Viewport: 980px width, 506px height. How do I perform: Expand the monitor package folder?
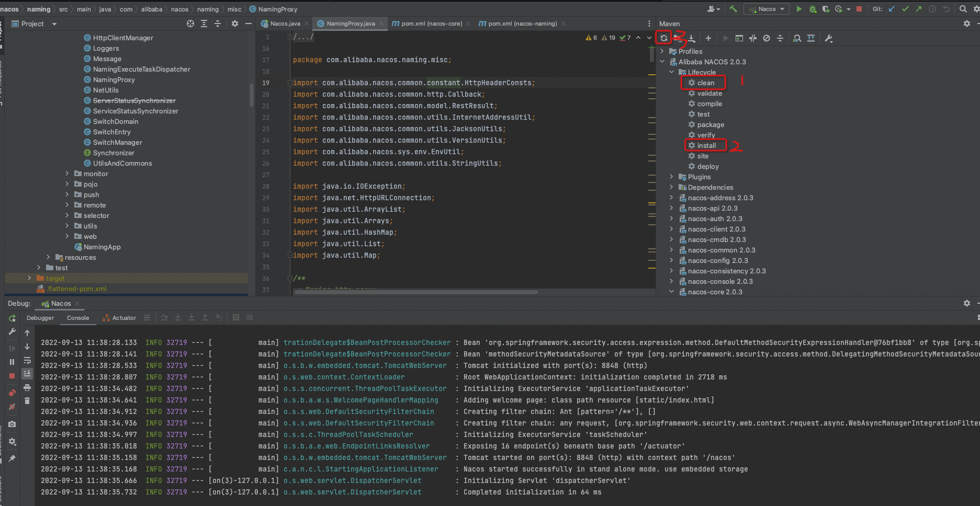(67, 174)
